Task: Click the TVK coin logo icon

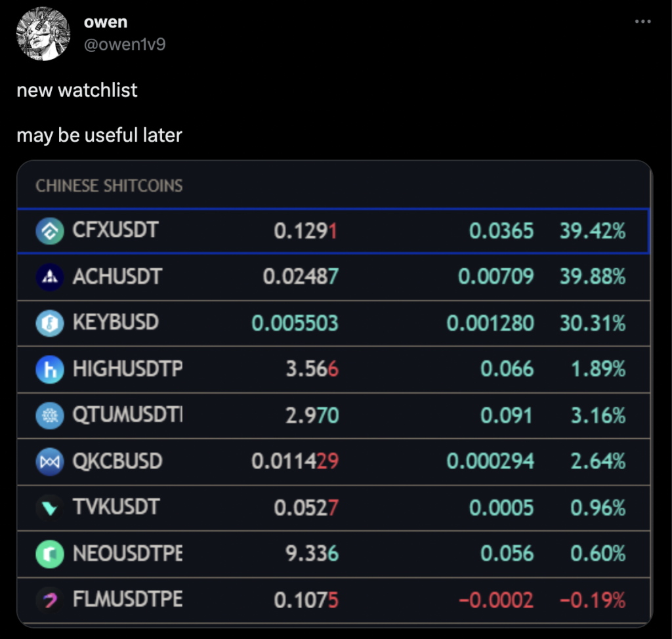Action: click(50, 508)
